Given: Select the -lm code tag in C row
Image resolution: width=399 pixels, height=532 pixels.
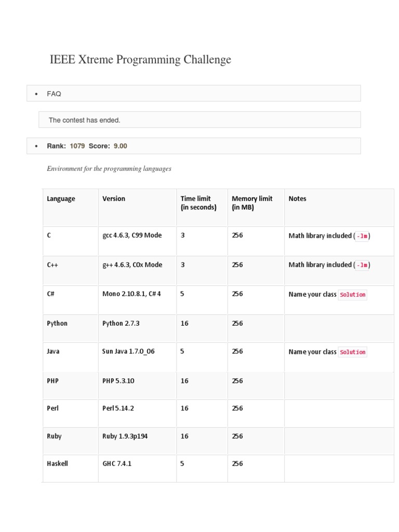Looking at the screenshot, I should coord(362,236).
